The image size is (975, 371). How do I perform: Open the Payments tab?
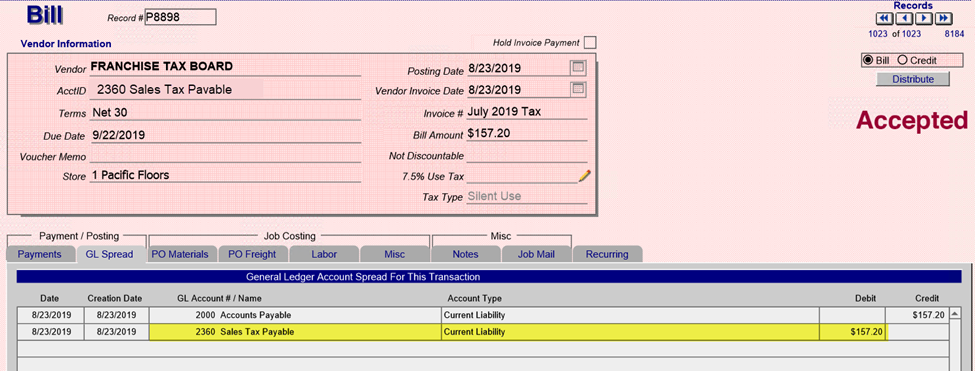coord(39,254)
